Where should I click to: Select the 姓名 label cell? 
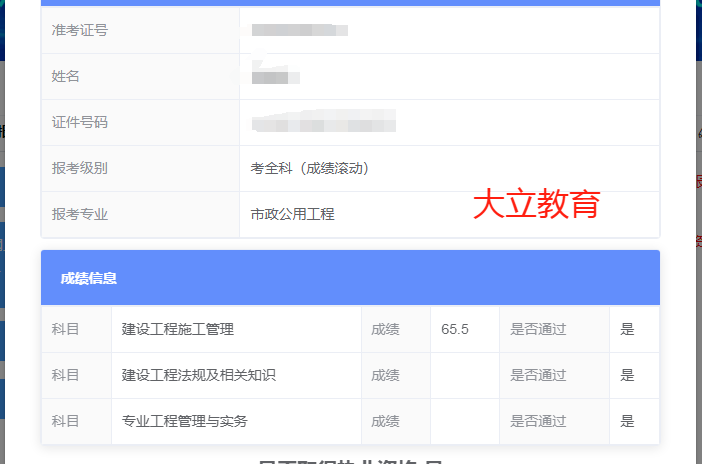140,77
